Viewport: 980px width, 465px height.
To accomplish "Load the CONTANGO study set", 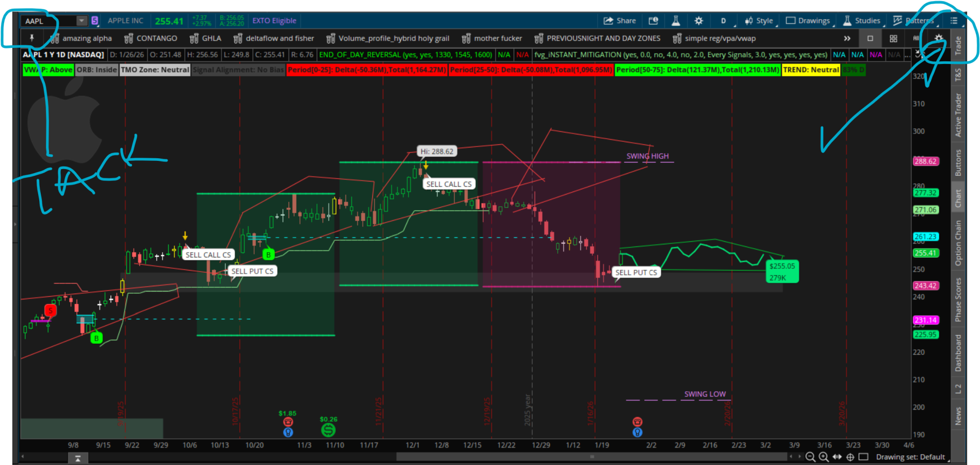I will [x=151, y=38].
